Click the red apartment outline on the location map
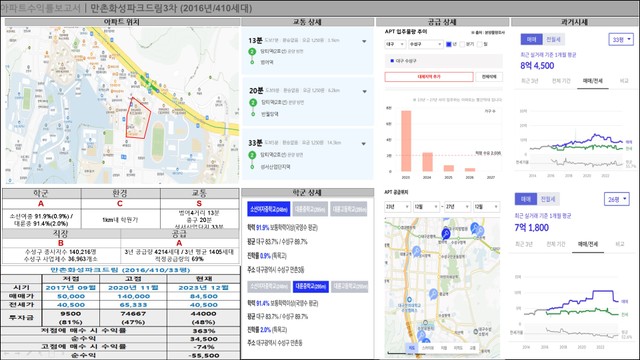 point(138,118)
